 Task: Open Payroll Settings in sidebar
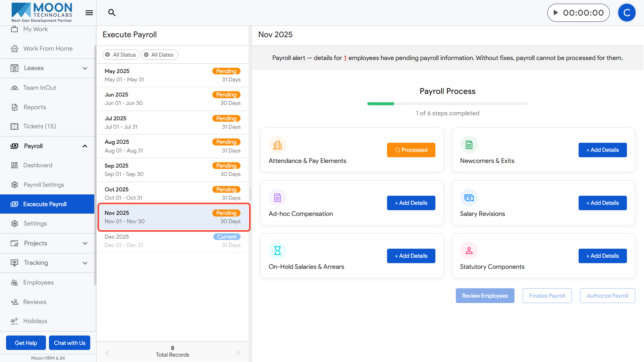tap(44, 185)
